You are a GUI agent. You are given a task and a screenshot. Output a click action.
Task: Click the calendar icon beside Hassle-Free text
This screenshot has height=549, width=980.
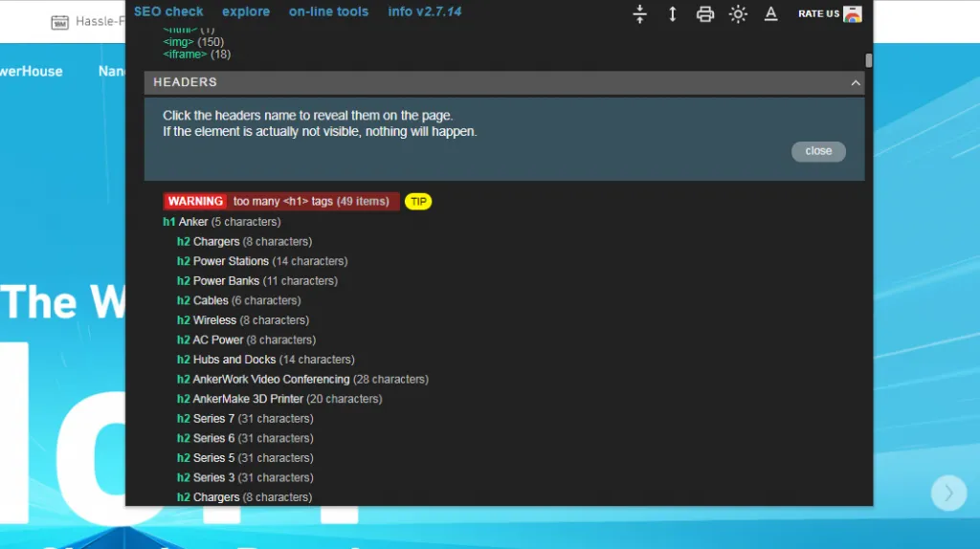[59, 23]
